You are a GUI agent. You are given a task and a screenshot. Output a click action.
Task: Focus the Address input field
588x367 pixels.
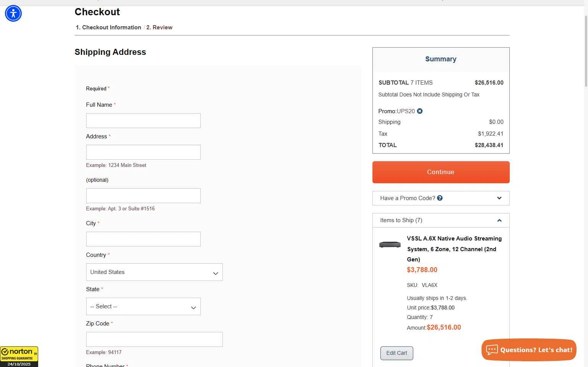click(143, 152)
